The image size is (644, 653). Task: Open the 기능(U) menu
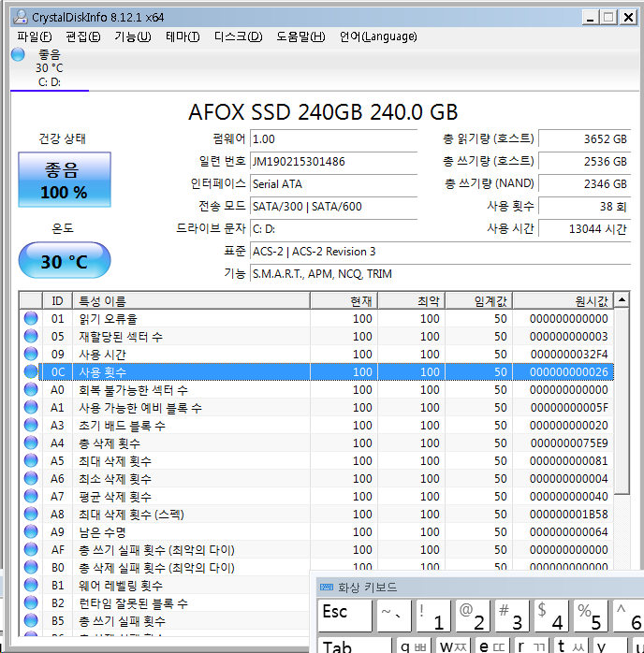133,37
